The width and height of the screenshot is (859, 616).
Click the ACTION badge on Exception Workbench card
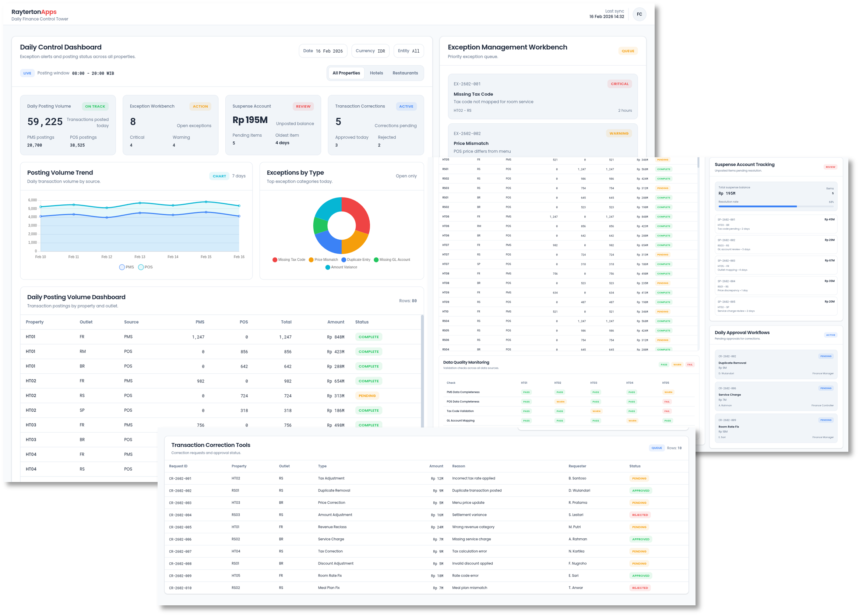200,106
